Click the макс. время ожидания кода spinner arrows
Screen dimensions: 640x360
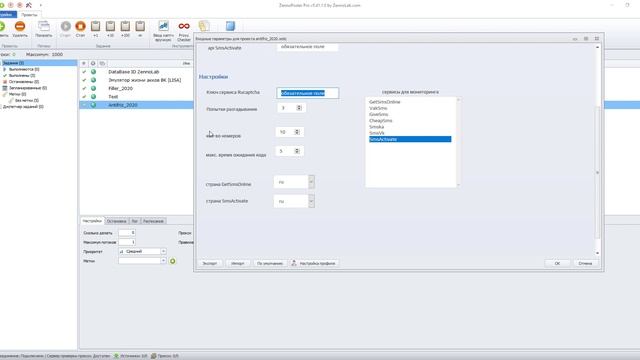pyautogui.click(x=297, y=151)
